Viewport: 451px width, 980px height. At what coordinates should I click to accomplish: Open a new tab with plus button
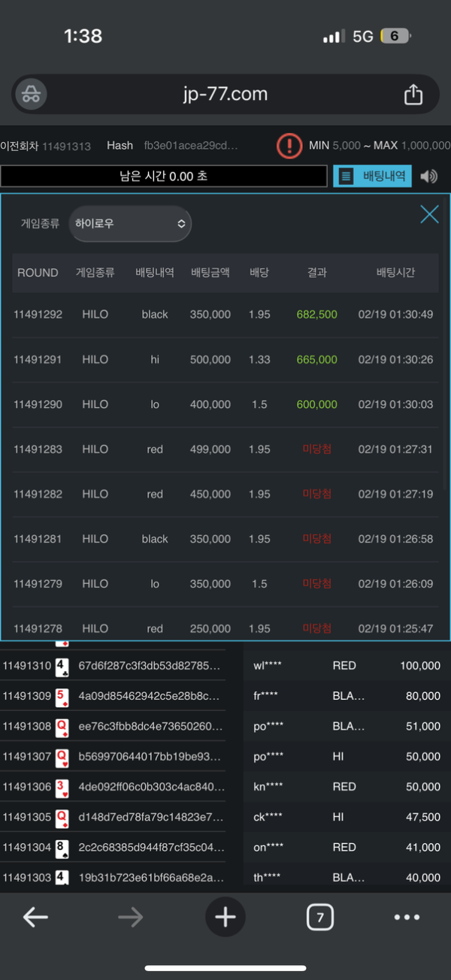225,917
